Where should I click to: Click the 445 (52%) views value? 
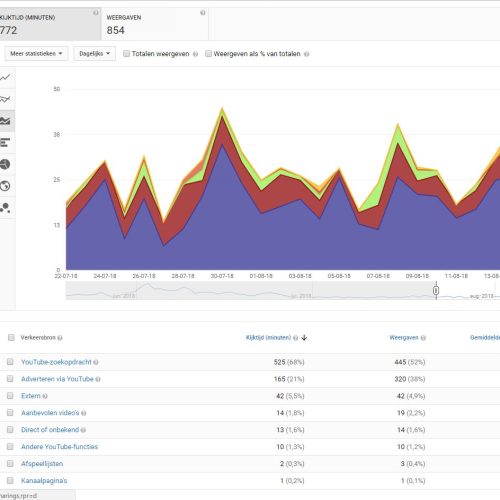point(410,362)
